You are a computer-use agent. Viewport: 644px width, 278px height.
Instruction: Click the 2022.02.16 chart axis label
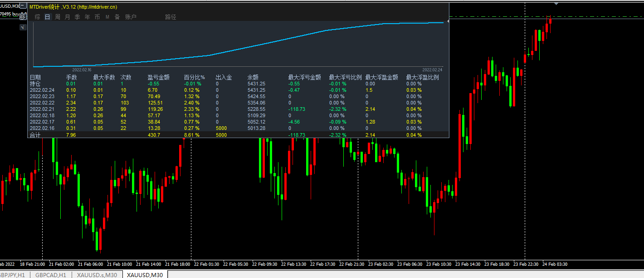coord(82,70)
